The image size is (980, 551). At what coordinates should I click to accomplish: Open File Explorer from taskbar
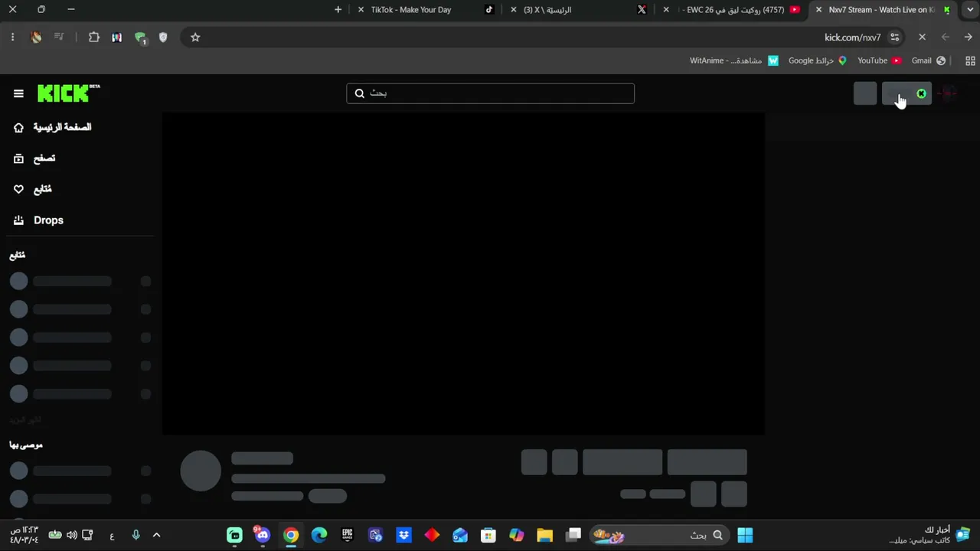(544, 535)
